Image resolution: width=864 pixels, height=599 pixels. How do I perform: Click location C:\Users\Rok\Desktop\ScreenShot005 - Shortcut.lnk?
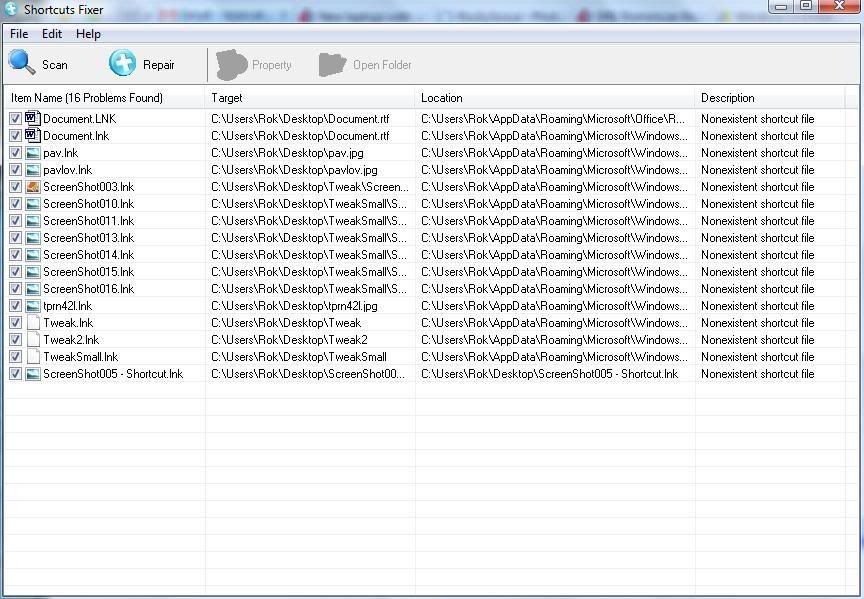549,374
